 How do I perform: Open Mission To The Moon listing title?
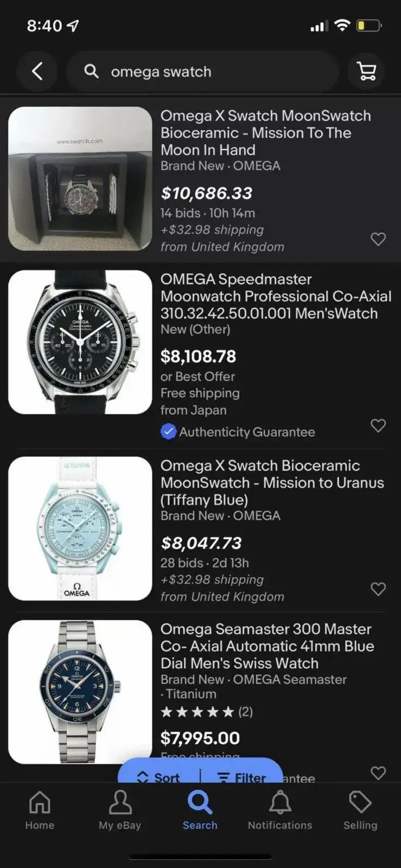coord(265,132)
